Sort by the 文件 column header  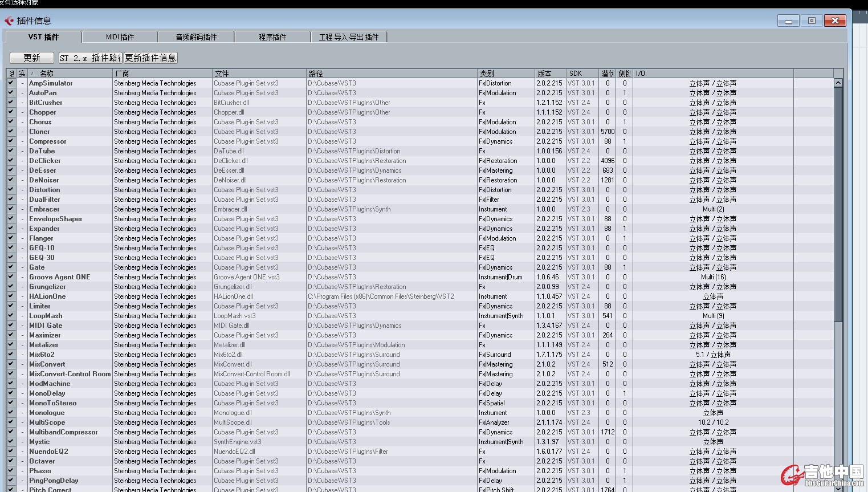coord(259,74)
